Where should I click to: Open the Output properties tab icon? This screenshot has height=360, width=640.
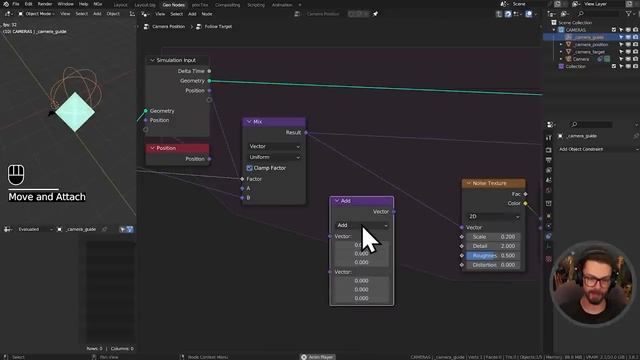click(x=549, y=160)
